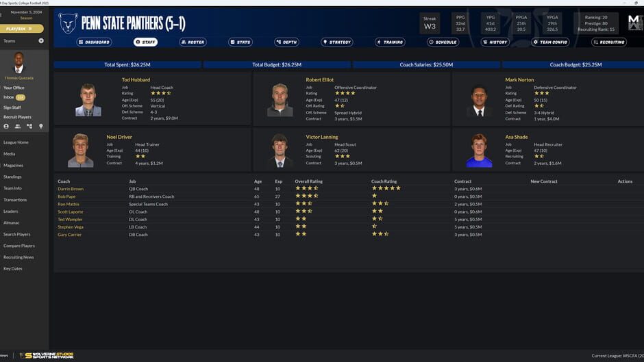Open DL Coach Ted Wampler
Screen dimensions: 644x362
[71, 220]
